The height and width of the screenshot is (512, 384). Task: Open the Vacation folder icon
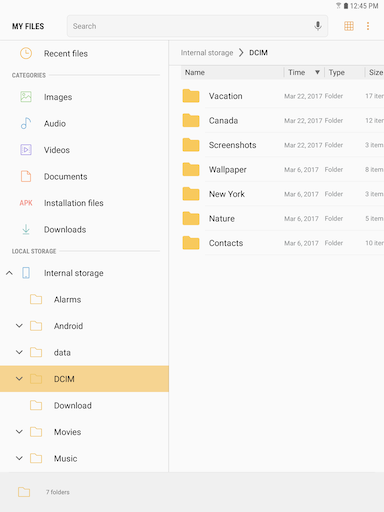coord(191,96)
